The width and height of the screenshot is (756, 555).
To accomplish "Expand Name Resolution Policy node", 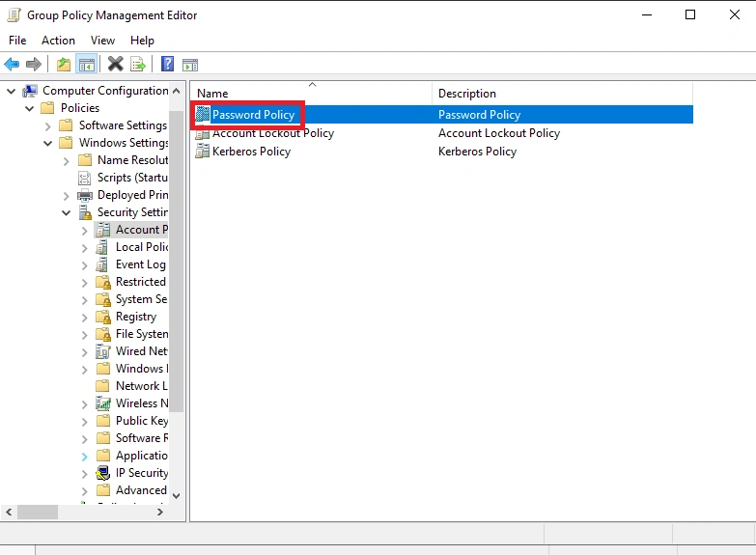I will (66, 160).
